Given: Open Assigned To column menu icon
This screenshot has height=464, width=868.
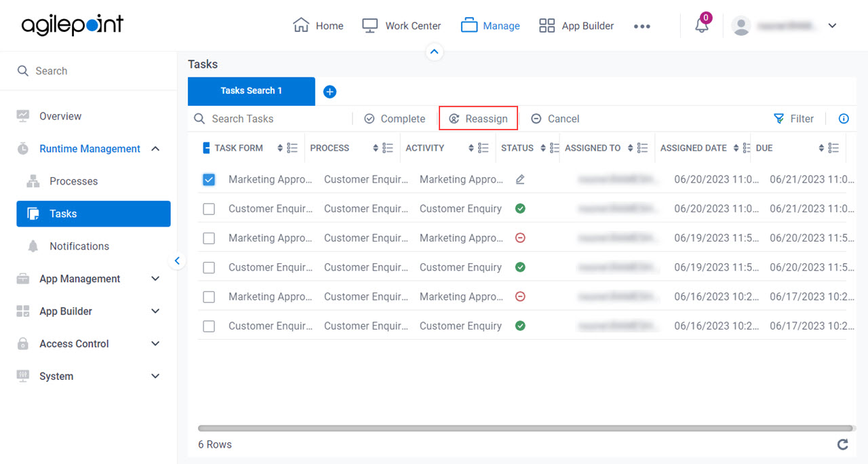Looking at the screenshot, I should 643,148.
